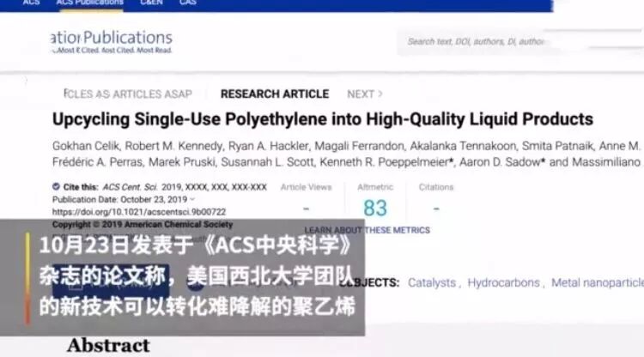The height and width of the screenshot is (357, 644).
Task: Go to Articles ASAP listing link
Action: pos(128,94)
